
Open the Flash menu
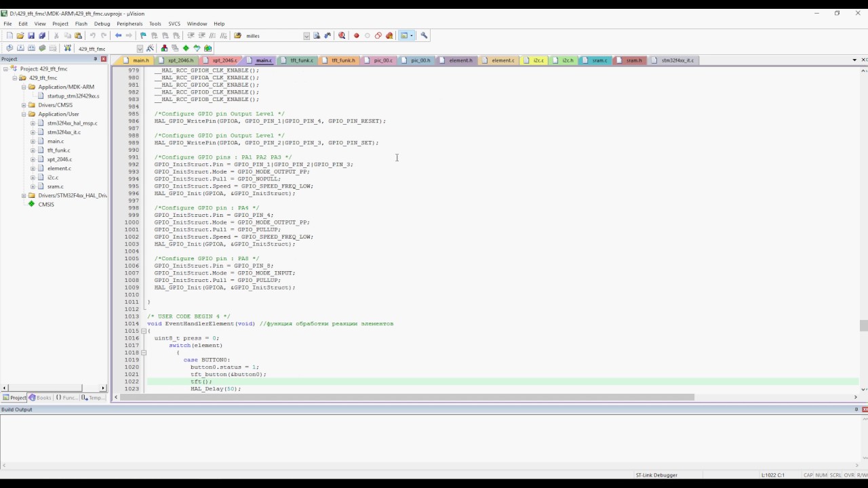[81, 24]
